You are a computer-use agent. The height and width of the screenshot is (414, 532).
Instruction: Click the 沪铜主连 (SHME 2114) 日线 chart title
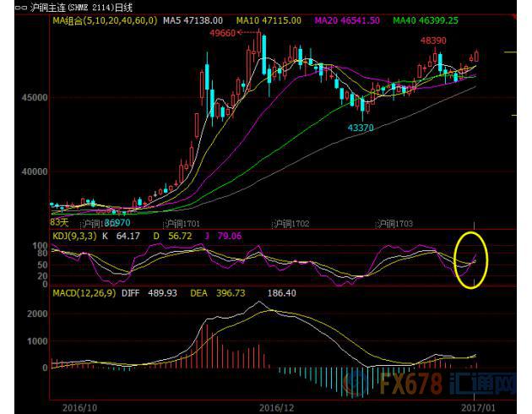(x=81, y=8)
